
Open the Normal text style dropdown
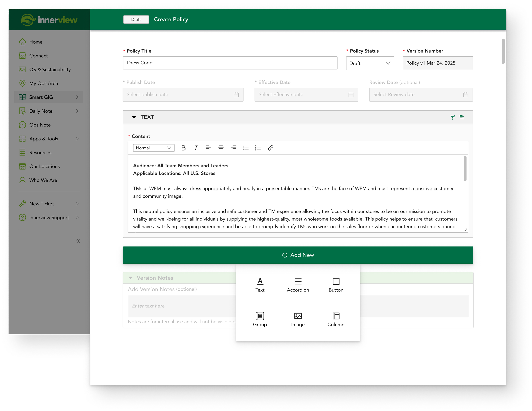pyautogui.click(x=154, y=148)
